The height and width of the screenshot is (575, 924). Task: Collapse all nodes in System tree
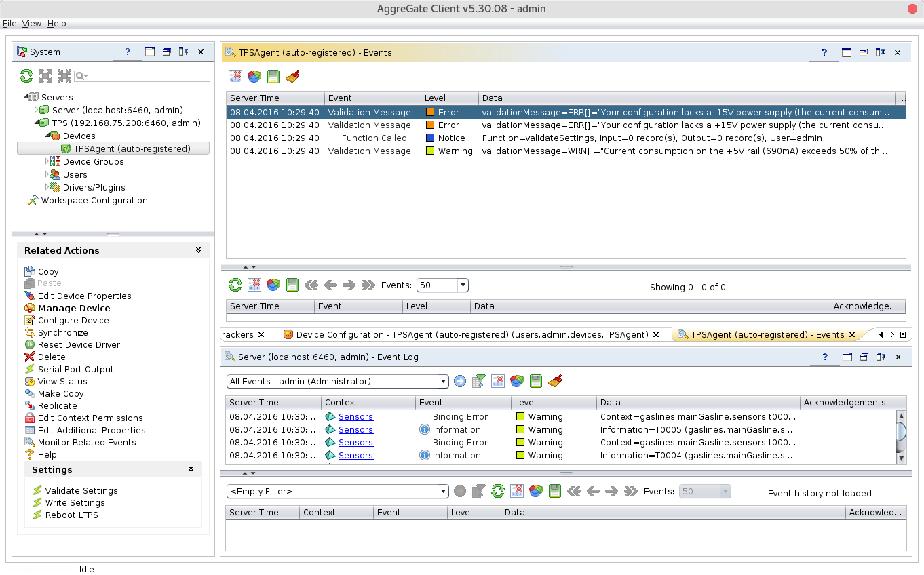64,76
